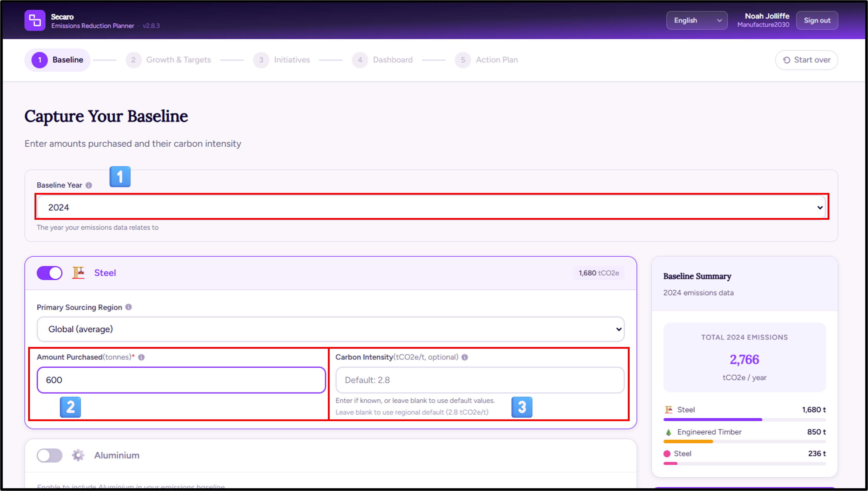868x491 pixels.
Task: Click the Aluminium gear icon
Action: click(78, 455)
